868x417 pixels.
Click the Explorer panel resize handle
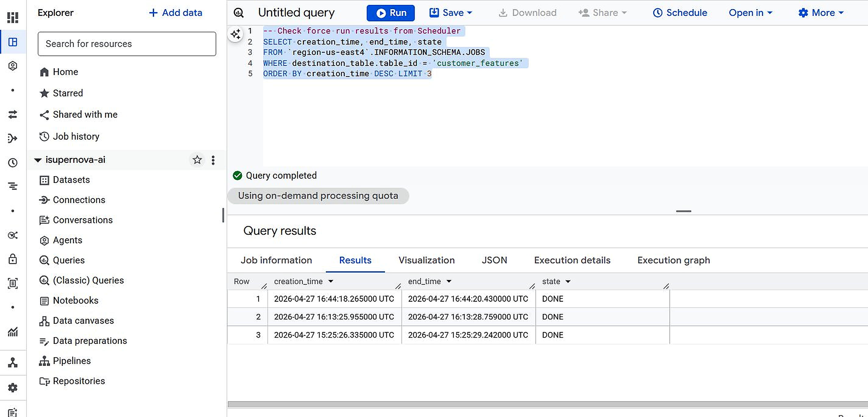coord(223,215)
